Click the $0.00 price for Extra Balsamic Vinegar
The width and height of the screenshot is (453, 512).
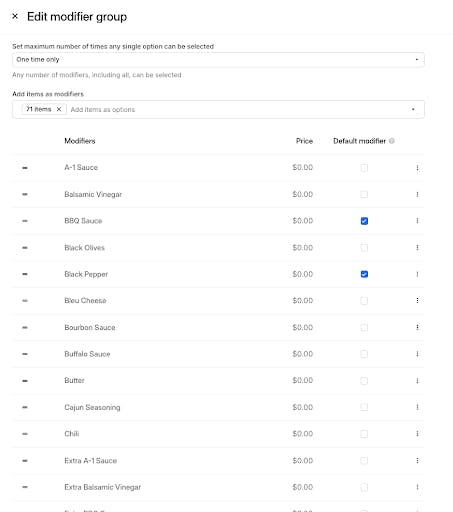(x=303, y=487)
